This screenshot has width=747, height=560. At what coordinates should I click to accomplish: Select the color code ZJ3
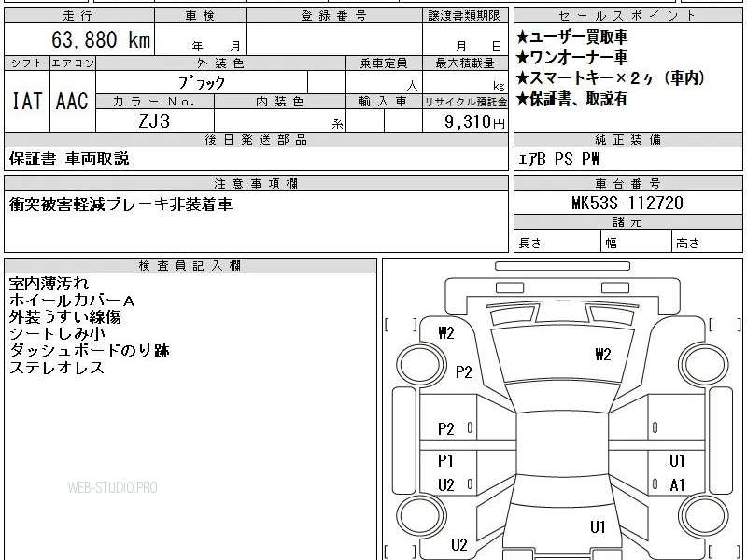[x=154, y=121]
